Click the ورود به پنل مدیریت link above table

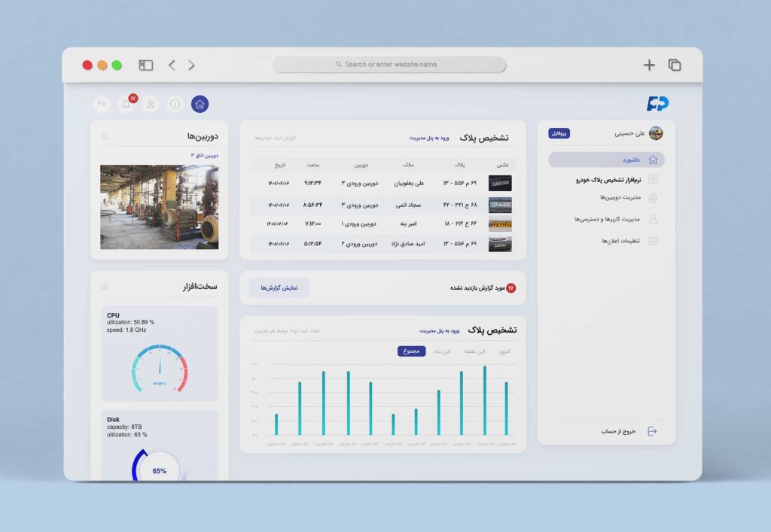click(x=429, y=138)
